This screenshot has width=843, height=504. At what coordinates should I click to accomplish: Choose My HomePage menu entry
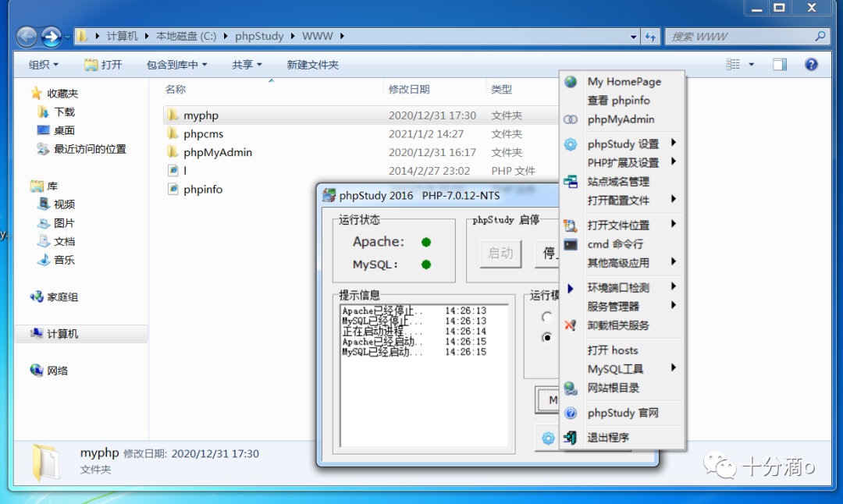624,82
